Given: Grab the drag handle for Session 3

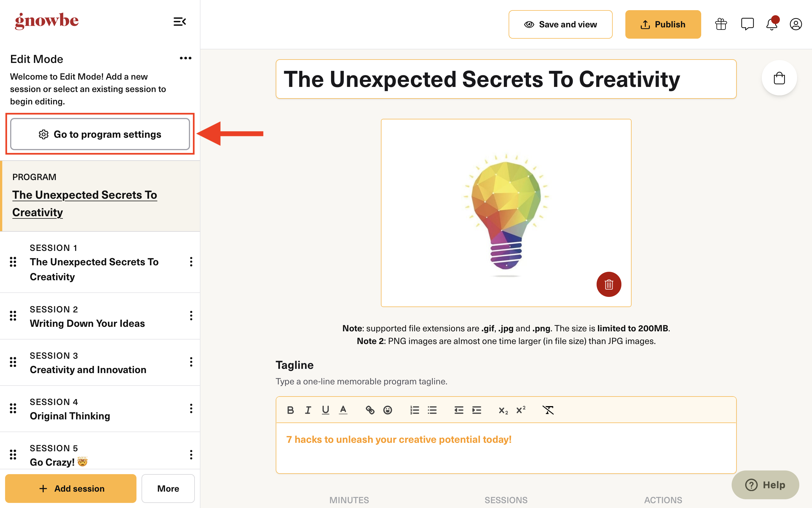Looking at the screenshot, I should click(x=13, y=362).
